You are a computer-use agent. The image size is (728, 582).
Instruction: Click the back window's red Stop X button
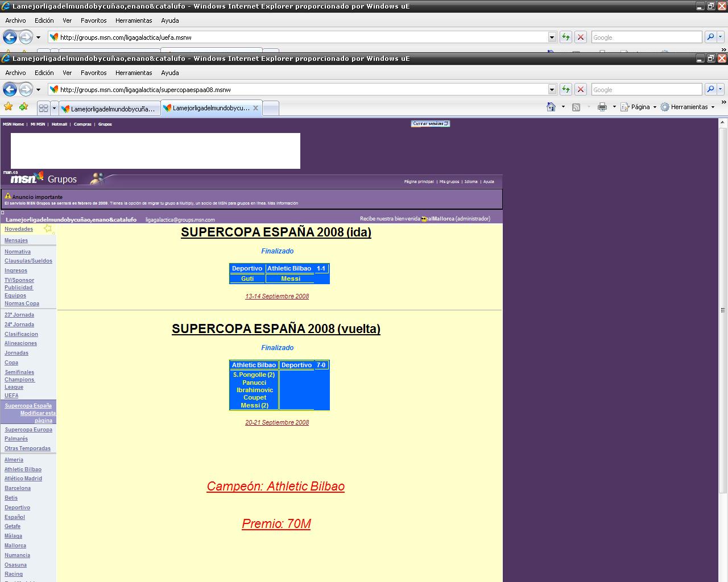(580, 37)
